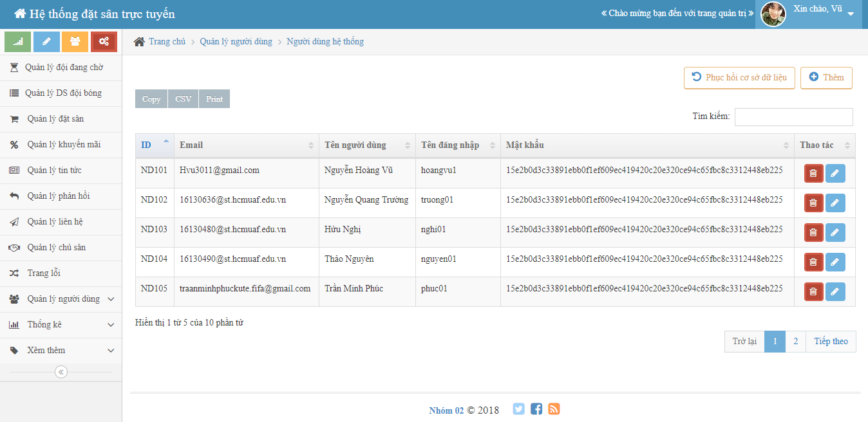Sort the table by Thao tác column
The height and width of the screenshot is (422, 868).
tap(825, 145)
